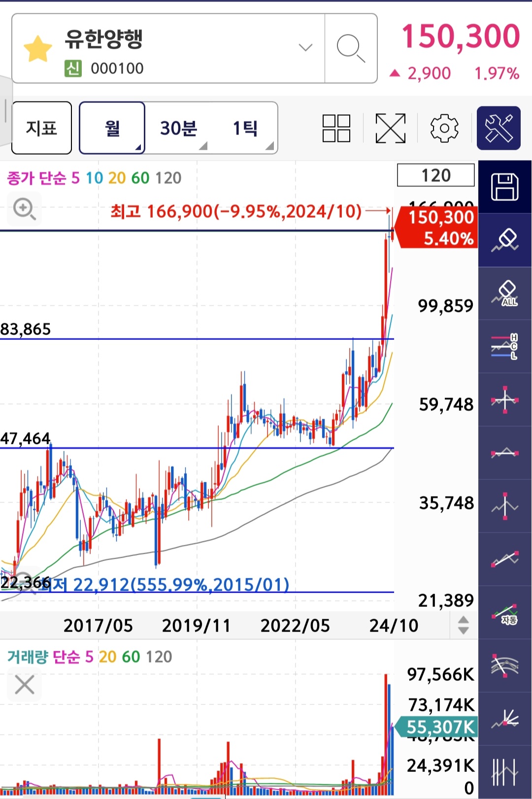Tap the 47,464 horizontal line label
532x799 pixels.
pyautogui.click(x=26, y=438)
